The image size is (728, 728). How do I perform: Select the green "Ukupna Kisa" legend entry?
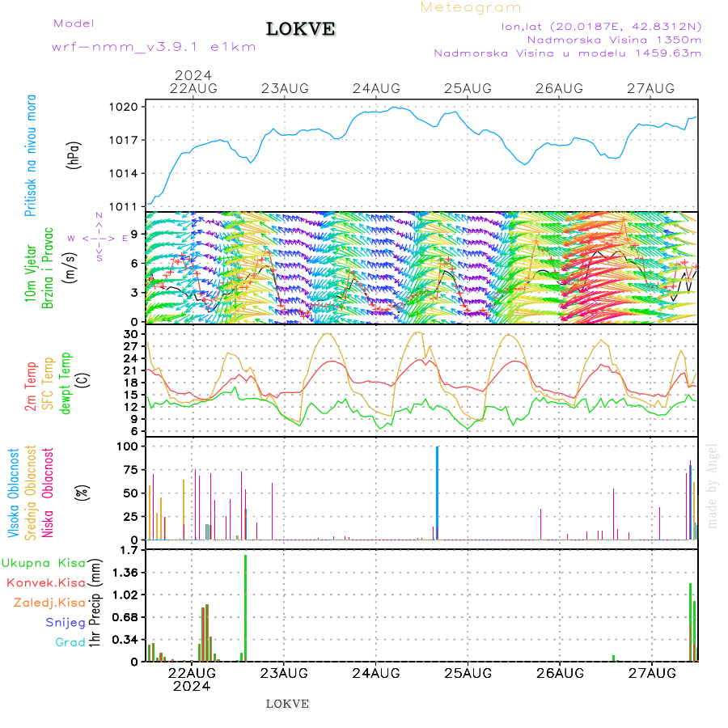pos(44,563)
